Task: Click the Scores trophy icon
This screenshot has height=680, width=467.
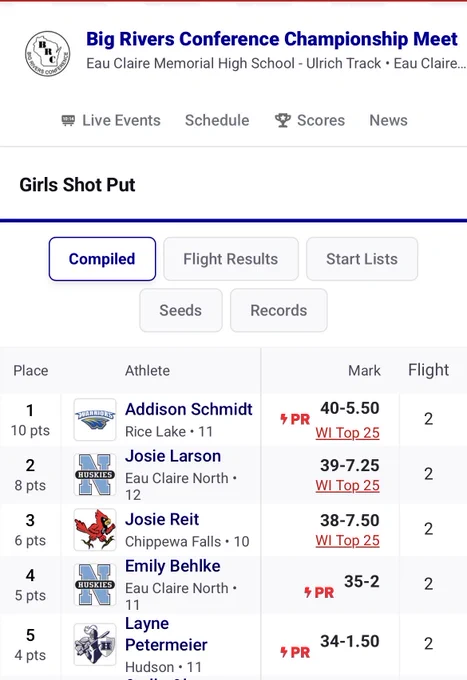Action: (x=283, y=120)
